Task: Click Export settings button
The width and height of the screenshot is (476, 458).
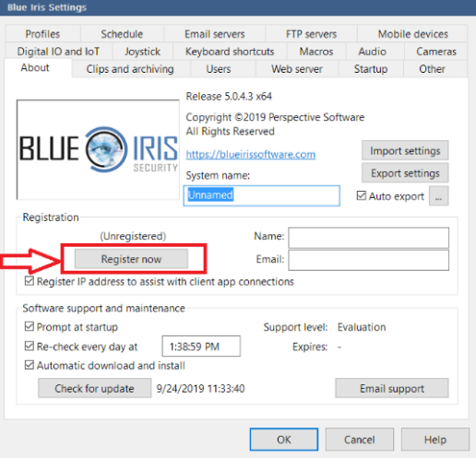Action: click(405, 173)
